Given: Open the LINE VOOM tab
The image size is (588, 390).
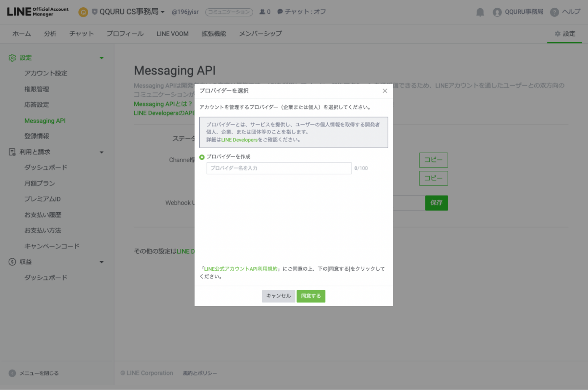Looking at the screenshot, I should click(172, 34).
